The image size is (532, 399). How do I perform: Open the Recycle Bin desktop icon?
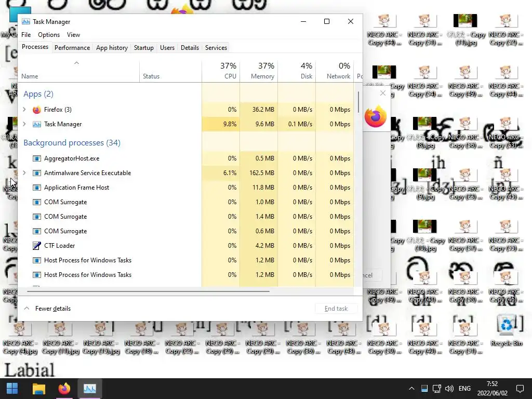[506, 331]
